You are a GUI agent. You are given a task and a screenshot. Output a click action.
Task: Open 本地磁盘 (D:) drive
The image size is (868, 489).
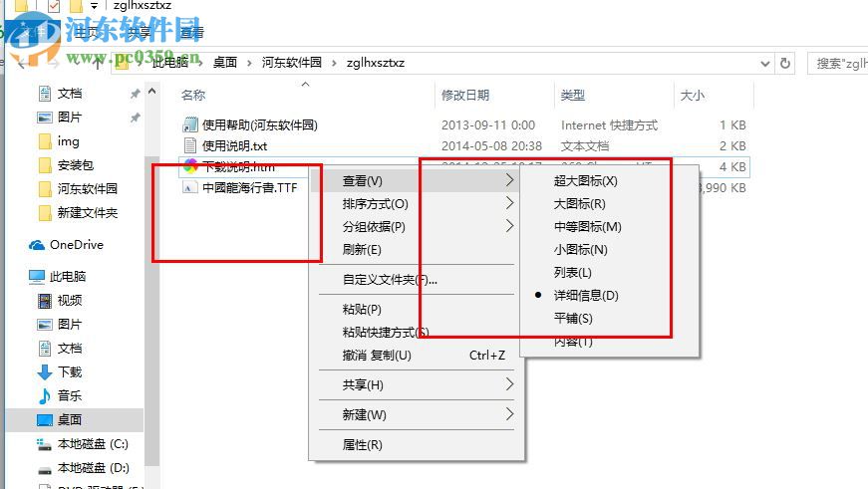point(93,467)
